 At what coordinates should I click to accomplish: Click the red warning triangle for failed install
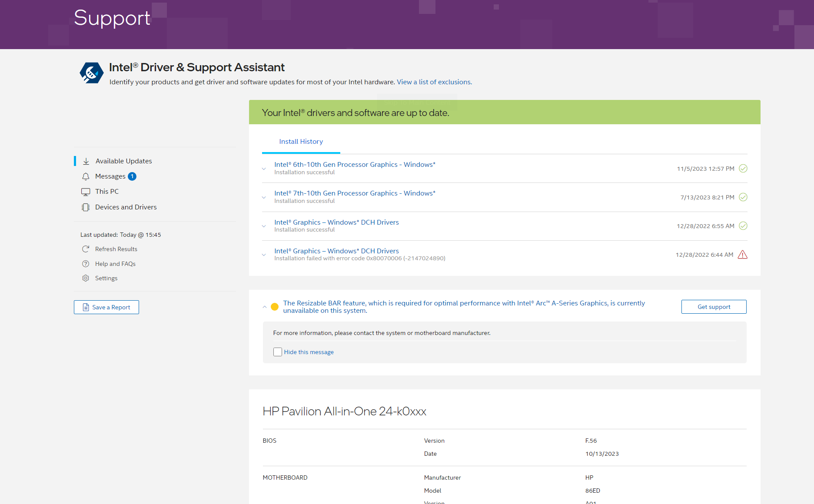click(743, 255)
